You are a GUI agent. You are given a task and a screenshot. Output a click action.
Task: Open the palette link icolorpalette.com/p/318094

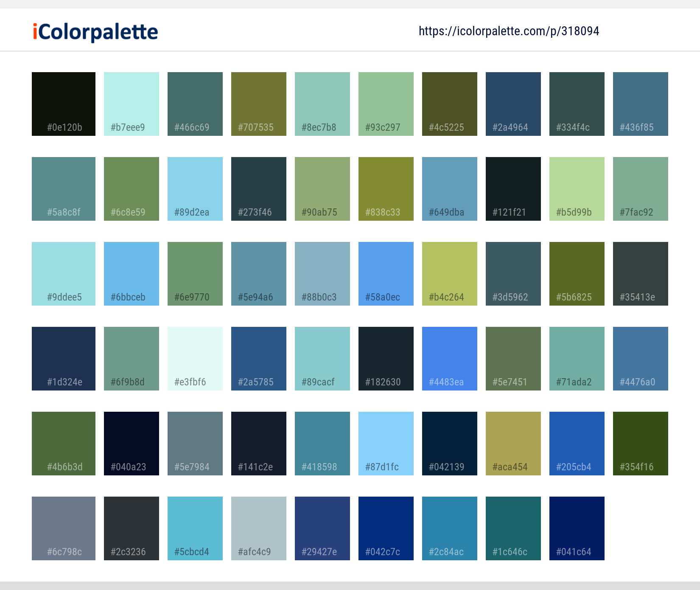tap(509, 31)
